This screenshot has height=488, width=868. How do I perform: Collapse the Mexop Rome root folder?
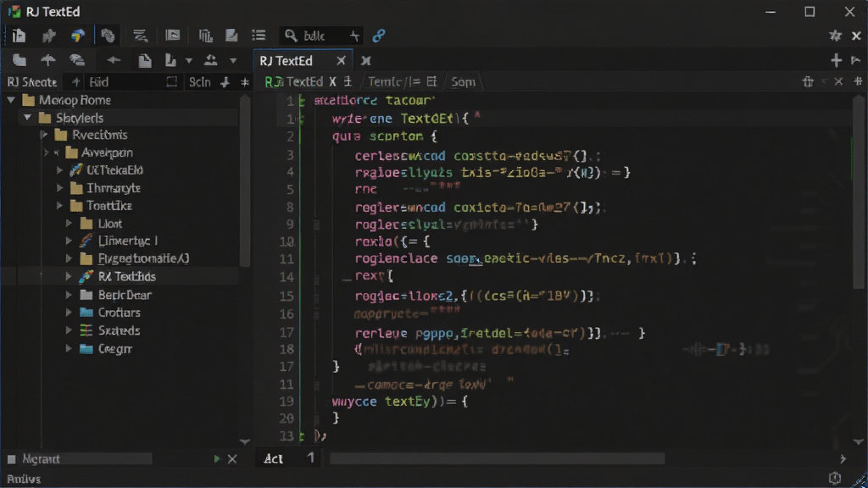point(11,100)
